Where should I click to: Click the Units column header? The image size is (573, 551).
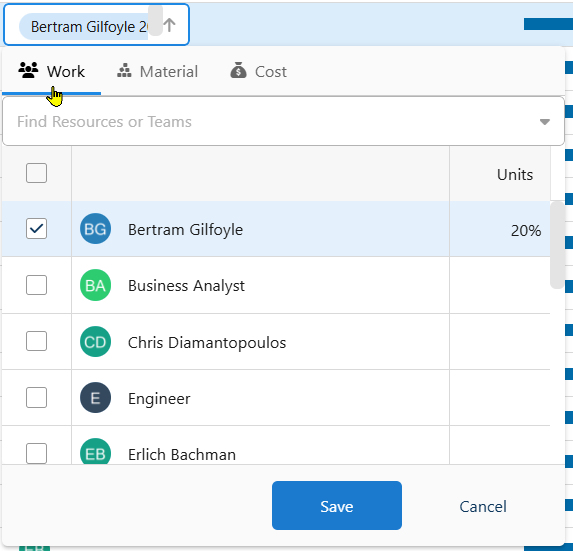515,175
